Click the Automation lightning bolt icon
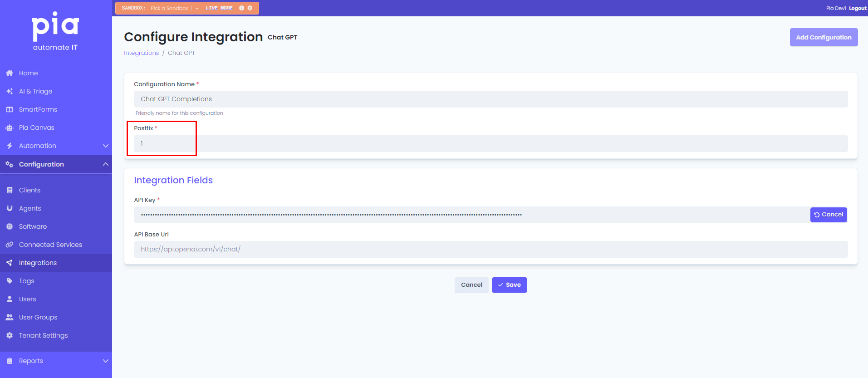868x378 pixels. tap(10, 146)
